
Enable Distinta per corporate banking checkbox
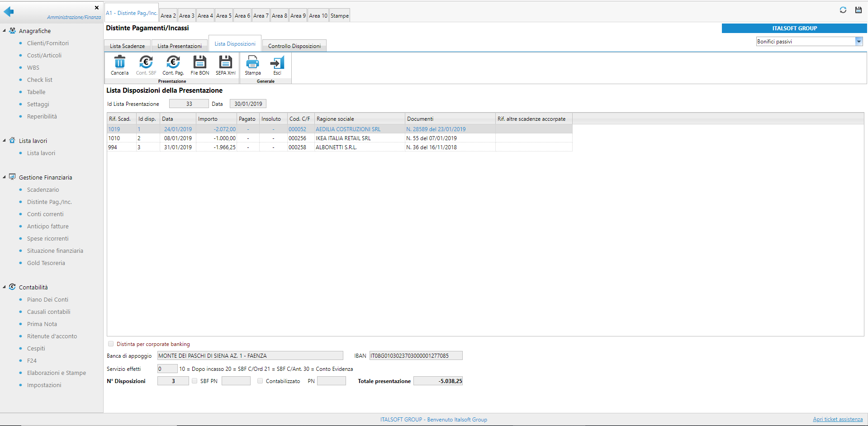click(111, 344)
